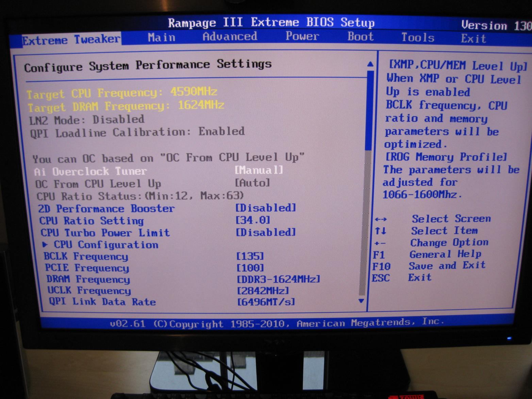Select the BCLK Frequency label
532x399 pixels.
tap(86, 256)
